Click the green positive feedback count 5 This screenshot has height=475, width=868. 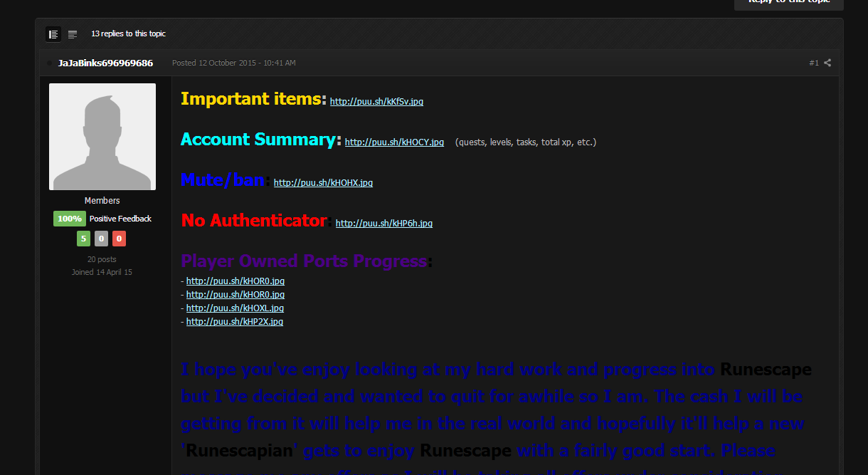tap(83, 239)
